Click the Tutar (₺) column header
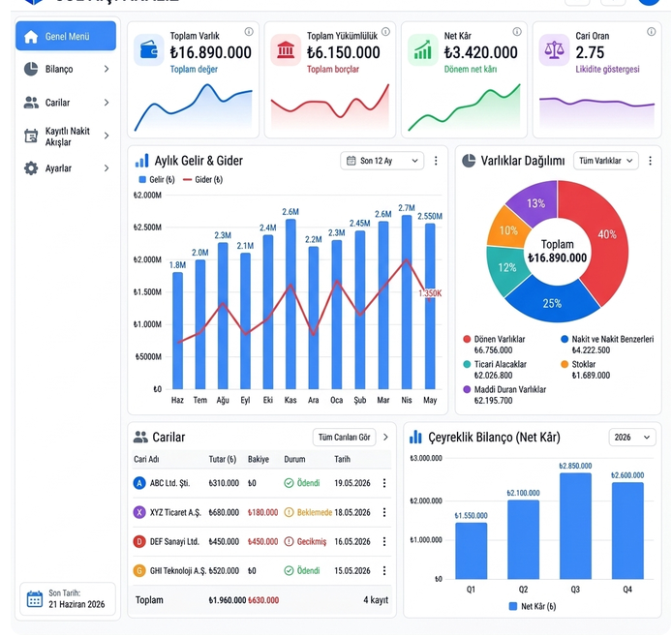 pos(223,459)
